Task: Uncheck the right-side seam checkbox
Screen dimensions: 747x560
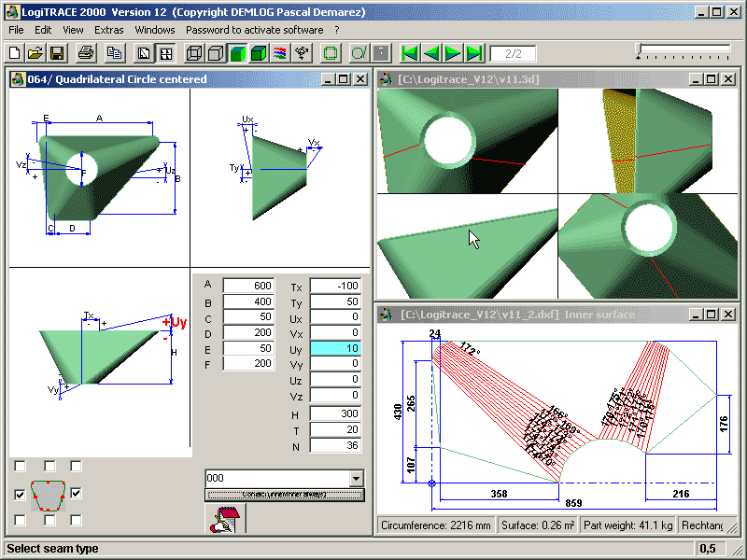Action: (76, 494)
